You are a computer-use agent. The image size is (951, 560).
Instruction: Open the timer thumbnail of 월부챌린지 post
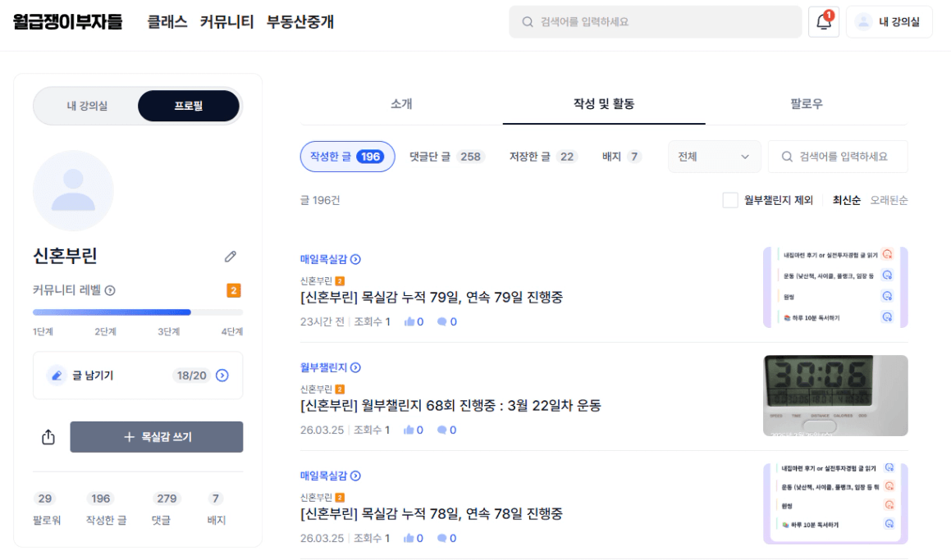pos(835,395)
